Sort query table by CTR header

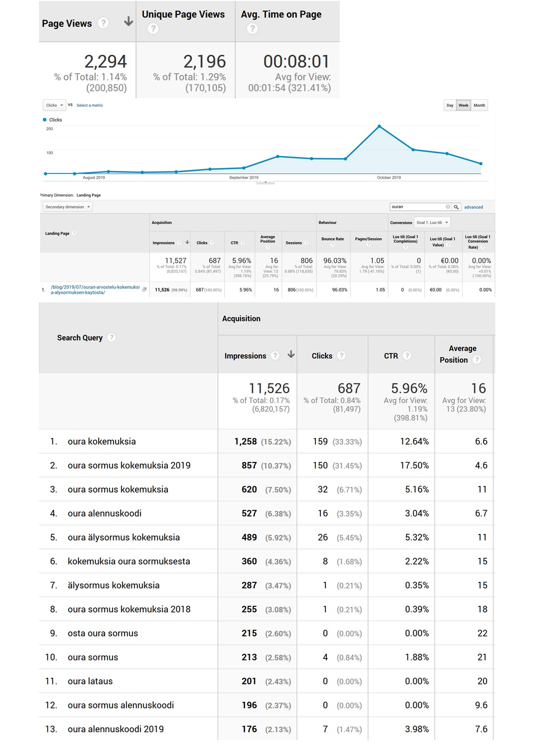[391, 356]
